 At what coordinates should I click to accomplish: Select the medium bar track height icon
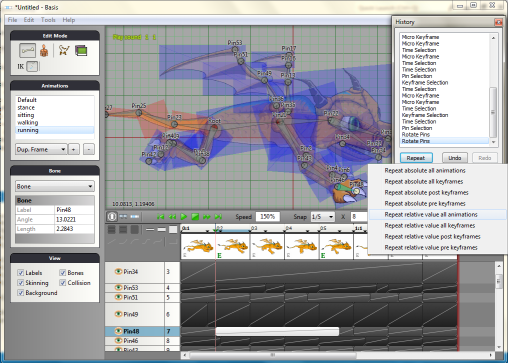[x=161, y=229]
